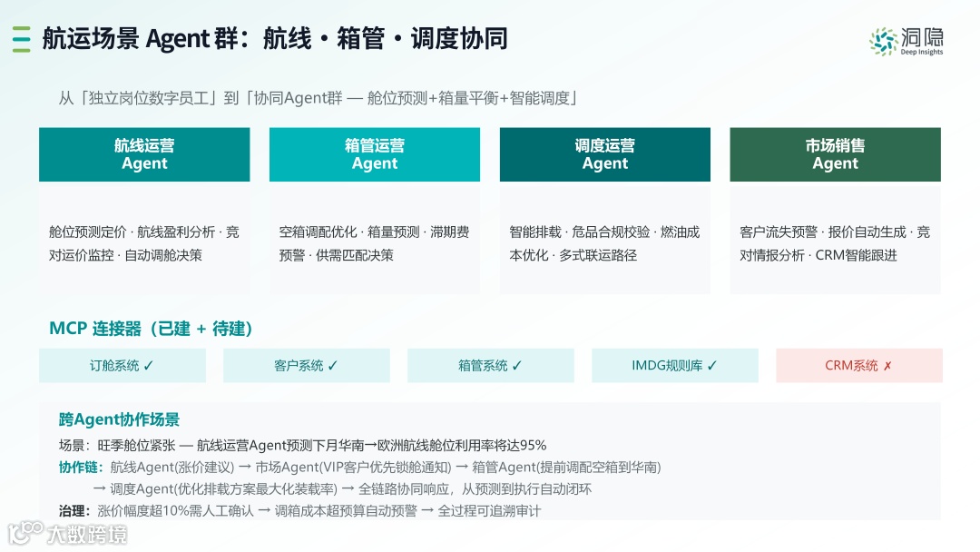
Task: Click the 洞隐 Deep Insights logo
Action: [x=906, y=41]
